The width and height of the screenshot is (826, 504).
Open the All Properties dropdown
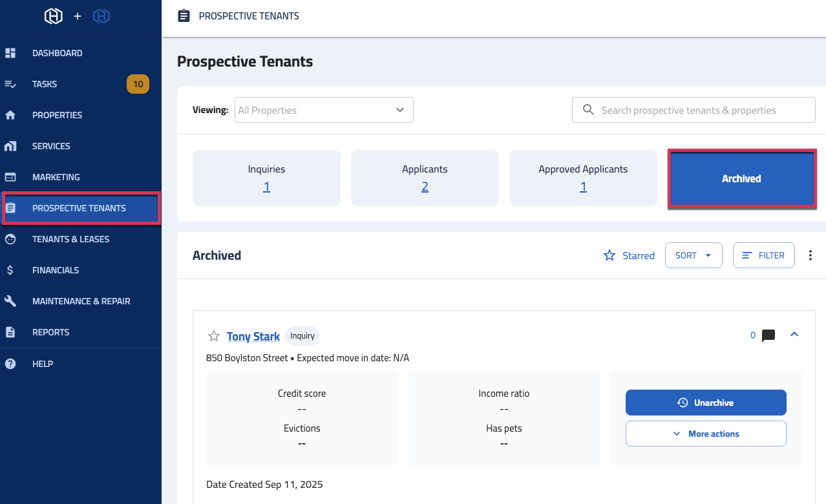point(323,110)
